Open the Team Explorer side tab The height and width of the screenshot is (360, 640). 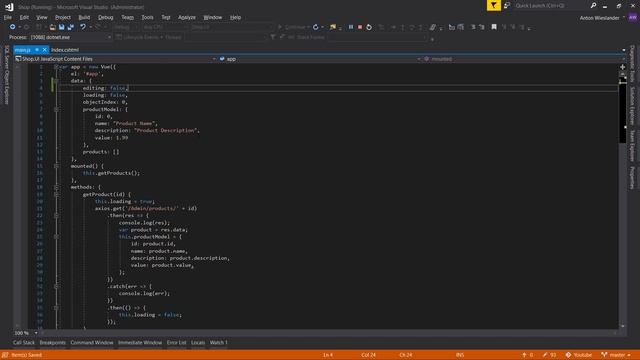point(632,146)
